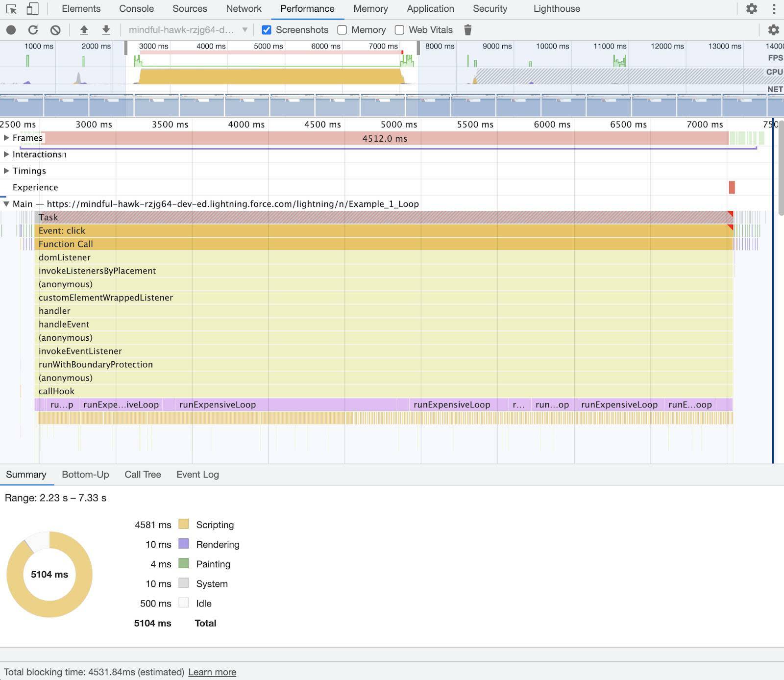The image size is (784, 680).
Task: Select the handleEvent flame entry
Action: click(x=384, y=324)
